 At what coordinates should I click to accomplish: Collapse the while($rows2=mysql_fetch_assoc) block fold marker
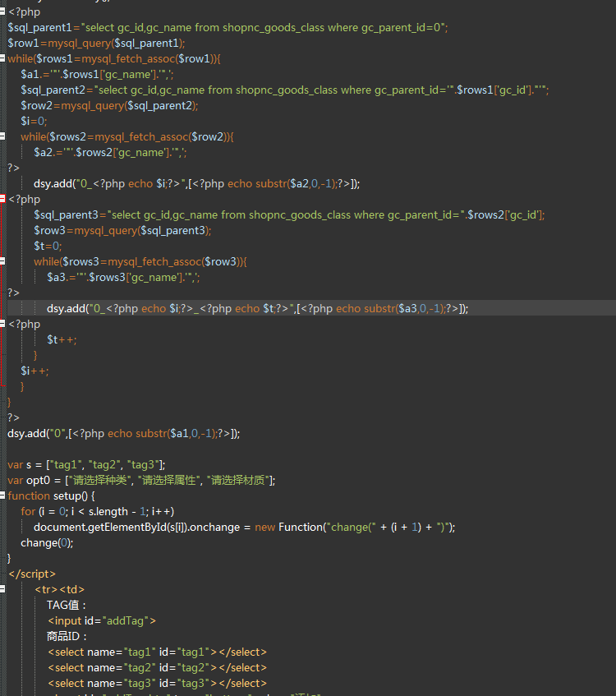[2, 136]
